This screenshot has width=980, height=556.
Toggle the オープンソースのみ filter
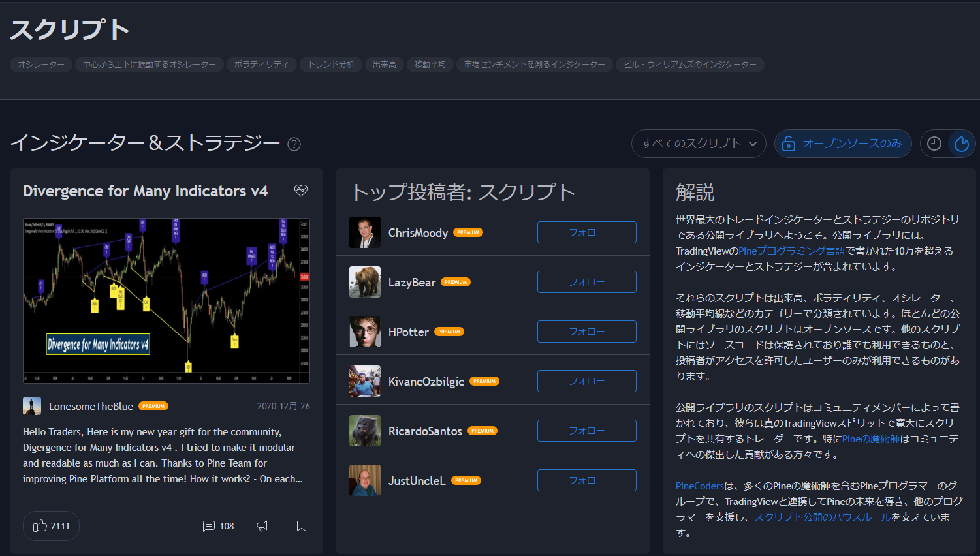point(843,144)
